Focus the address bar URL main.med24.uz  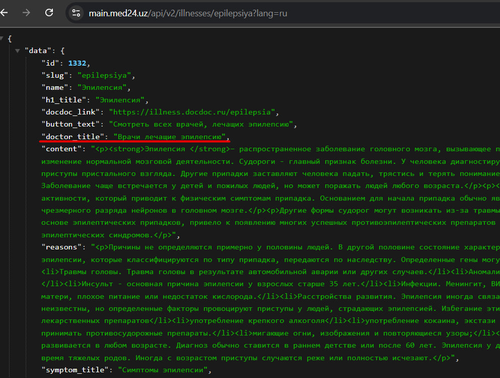pos(188,13)
